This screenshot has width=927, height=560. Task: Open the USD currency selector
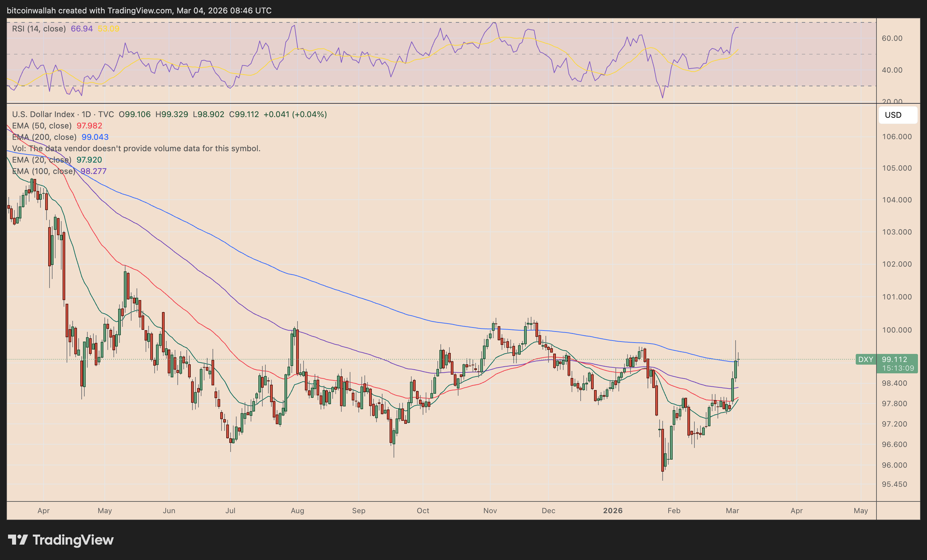click(897, 115)
